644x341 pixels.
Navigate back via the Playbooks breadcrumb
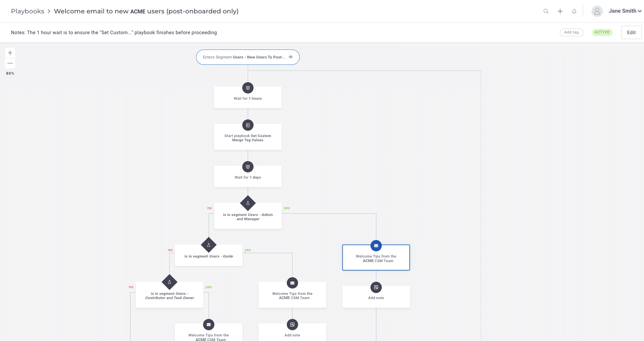[27, 11]
